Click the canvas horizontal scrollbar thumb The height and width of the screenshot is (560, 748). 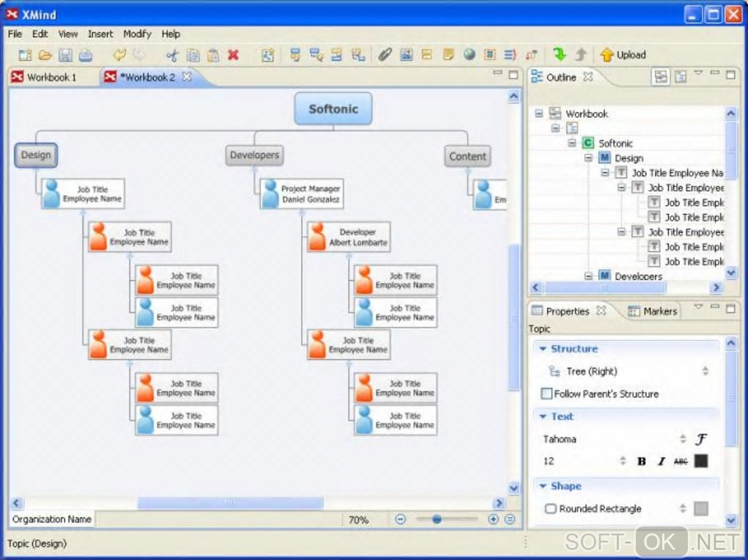(230, 502)
